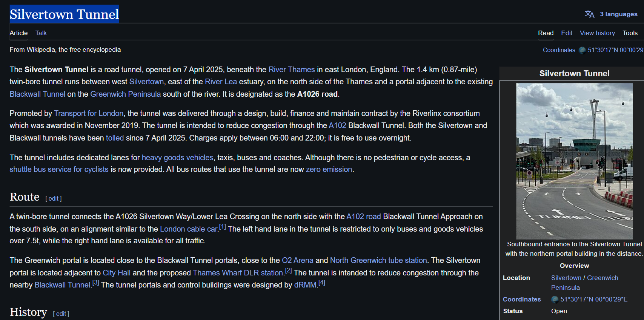The width and height of the screenshot is (644, 320).
Task: Follow the City Hall link
Action: [117, 273]
